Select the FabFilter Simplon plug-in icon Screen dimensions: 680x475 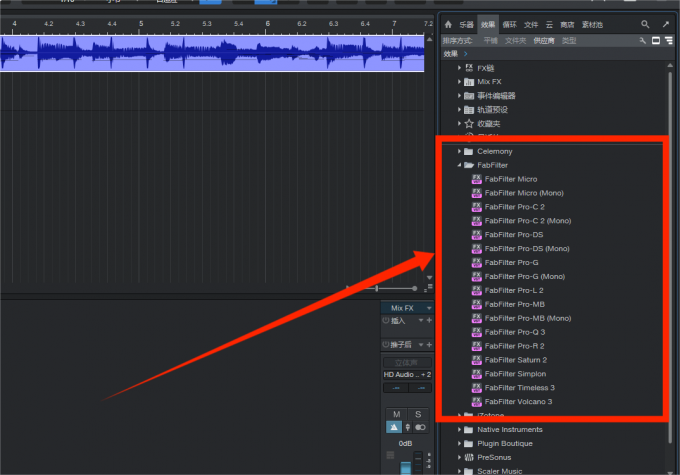(477, 373)
